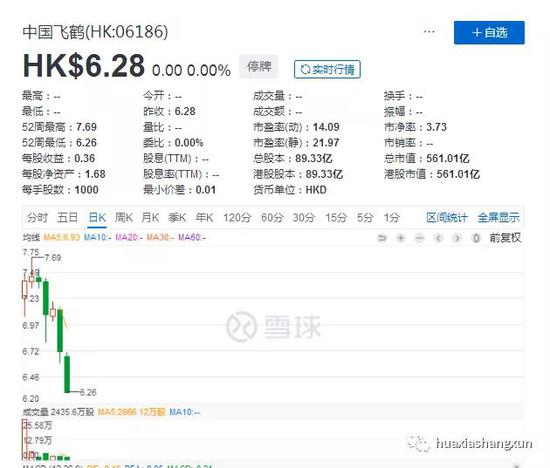This screenshot has height=468, width=550.
Task: Click the MA30 moving average label
Action: pos(160,238)
